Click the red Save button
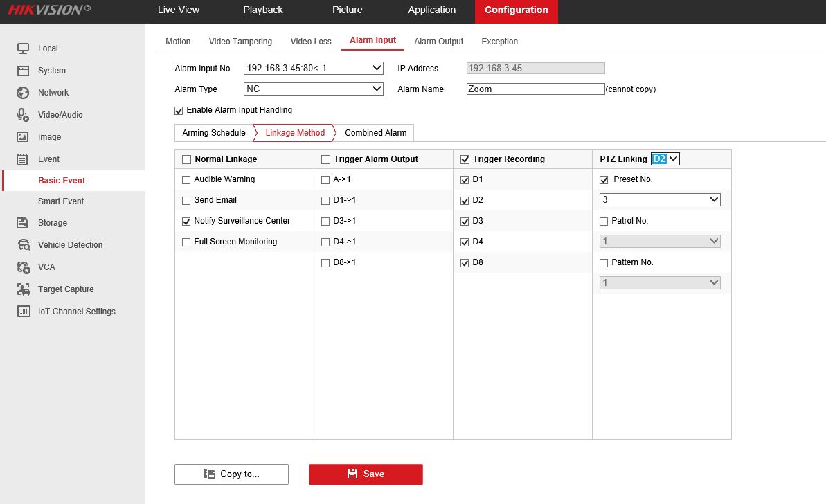Screen dimensions: 826x504 (x=366, y=474)
